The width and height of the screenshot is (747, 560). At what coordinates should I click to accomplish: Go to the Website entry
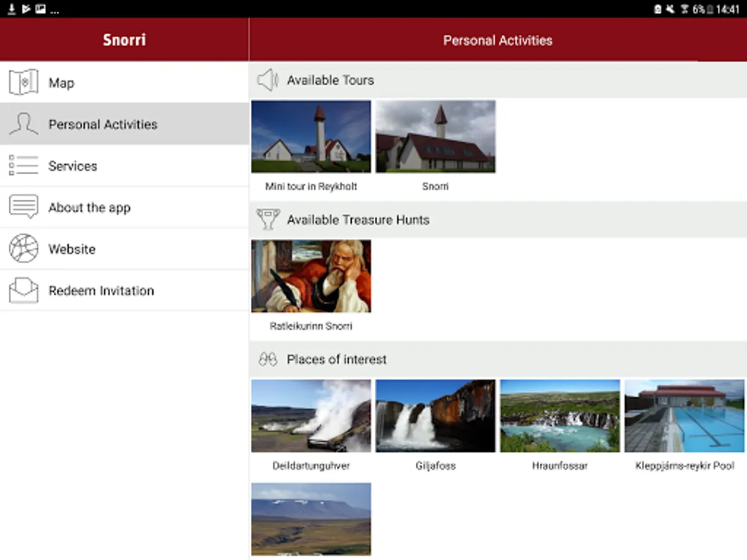coord(125,249)
